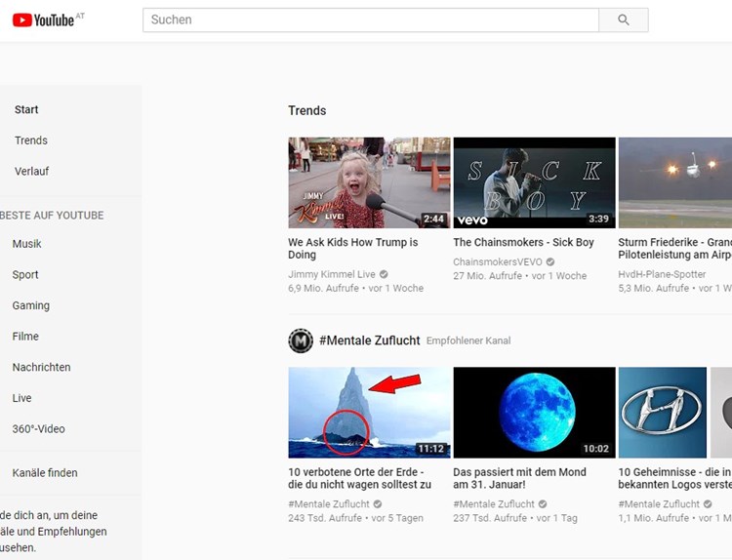Open #Mentale Zuflucht link under Mond video
Viewport: 732px width, 560px height.
494,504
